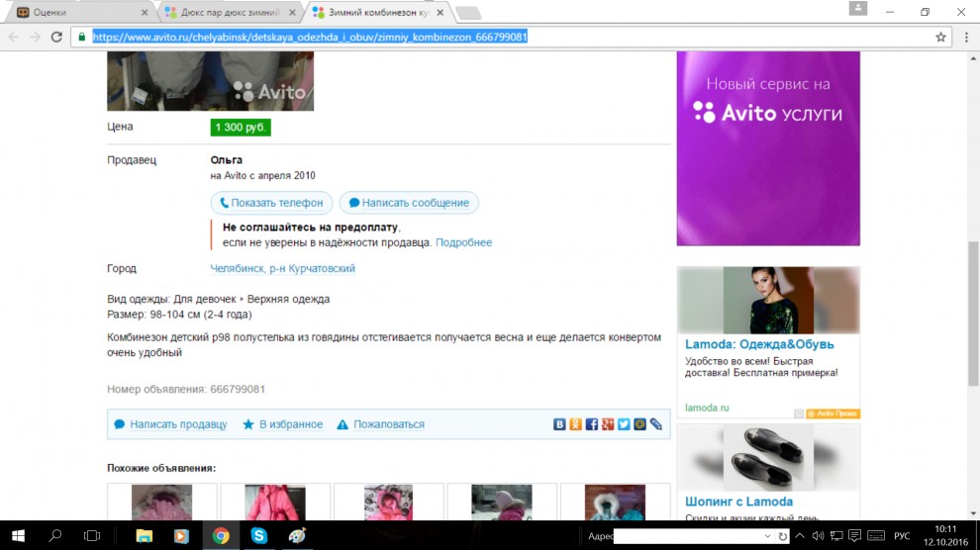Close the Зимний комбинезон tab
This screenshot has height=550, width=980.
(x=440, y=13)
